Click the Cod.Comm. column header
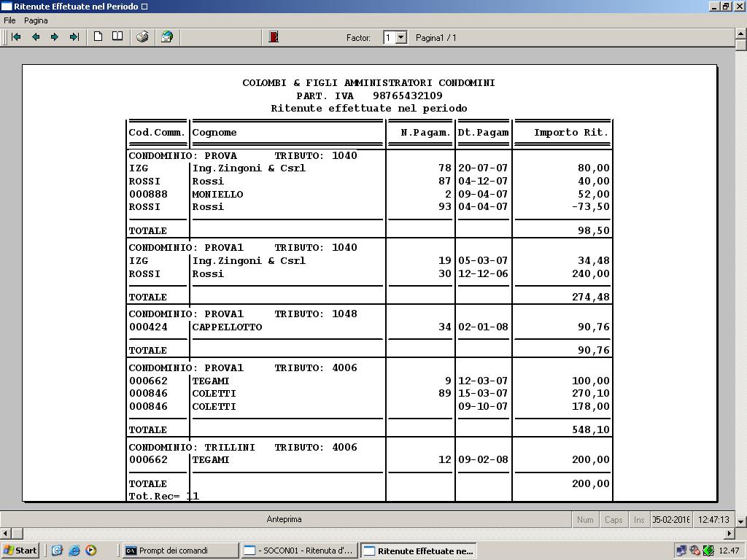Screen dimensions: 747x560 [157, 133]
